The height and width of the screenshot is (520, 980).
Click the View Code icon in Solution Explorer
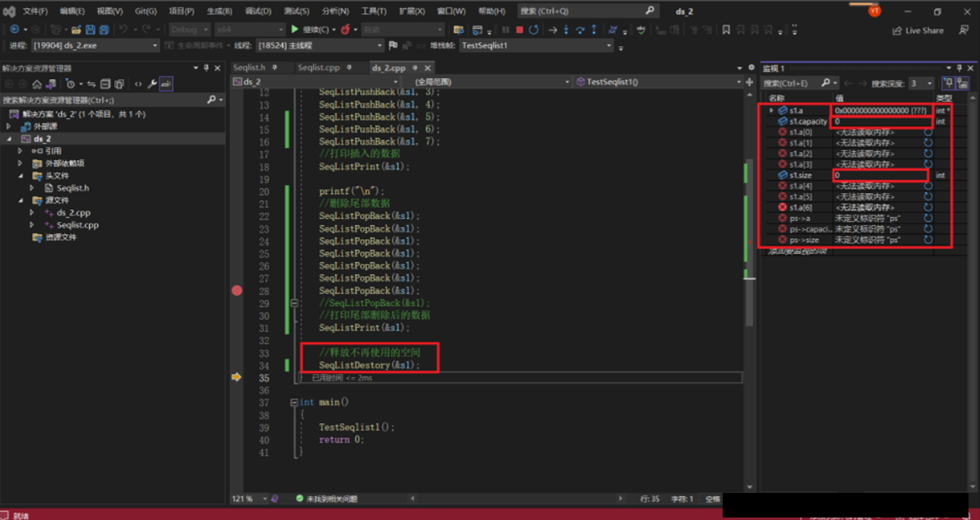pyautogui.click(x=138, y=85)
